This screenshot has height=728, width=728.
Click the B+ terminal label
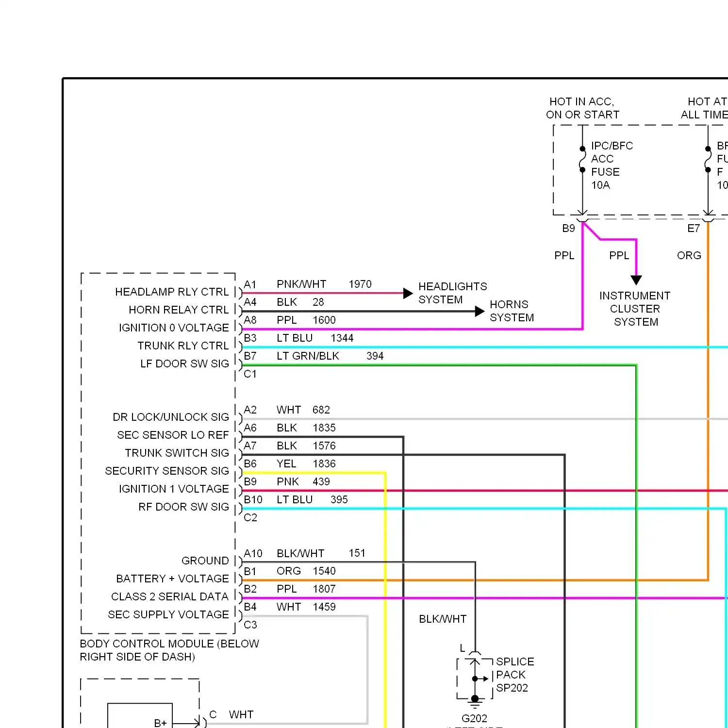pyautogui.click(x=161, y=723)
